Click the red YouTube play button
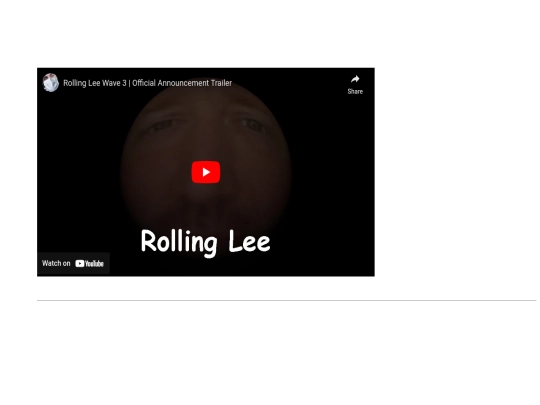The width and height of the screenshot is (540, 405). (x=206, y=172)
